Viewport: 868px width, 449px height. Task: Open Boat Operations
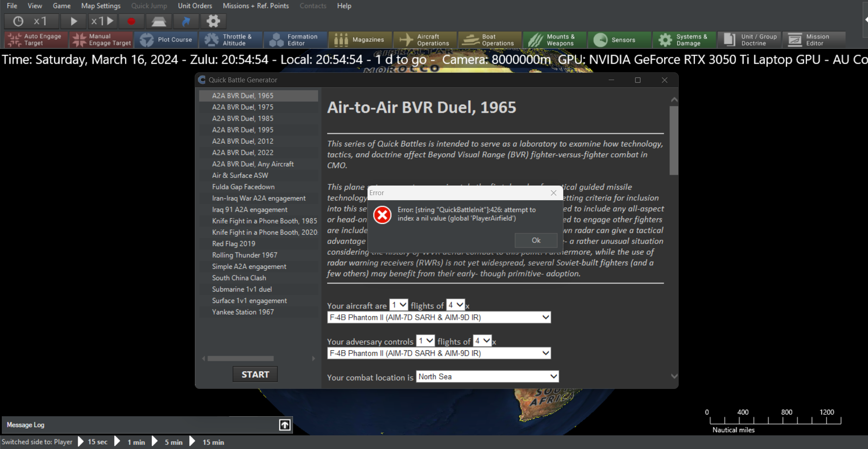click(490, 40)
